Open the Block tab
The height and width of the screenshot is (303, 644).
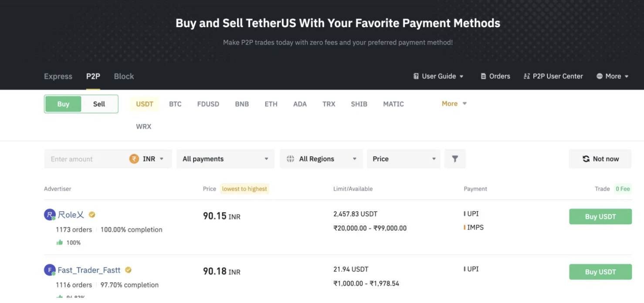click(124, 76)
